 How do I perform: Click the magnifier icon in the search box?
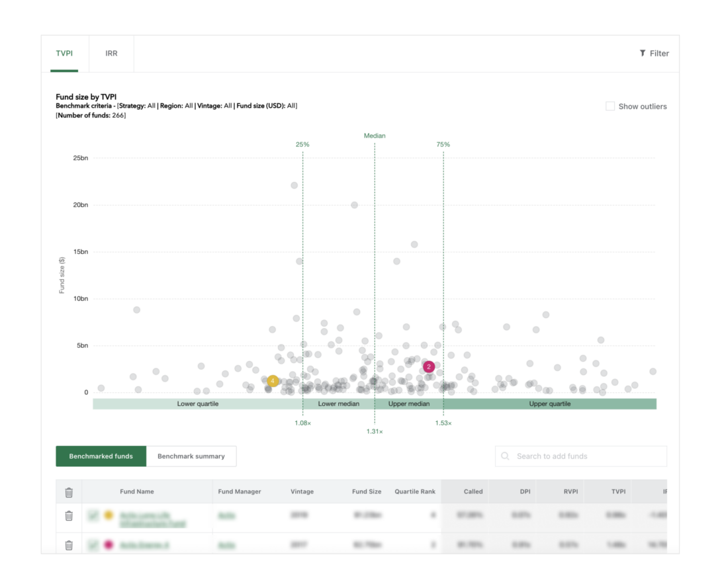pyautogui.click(x=506, y=456)
